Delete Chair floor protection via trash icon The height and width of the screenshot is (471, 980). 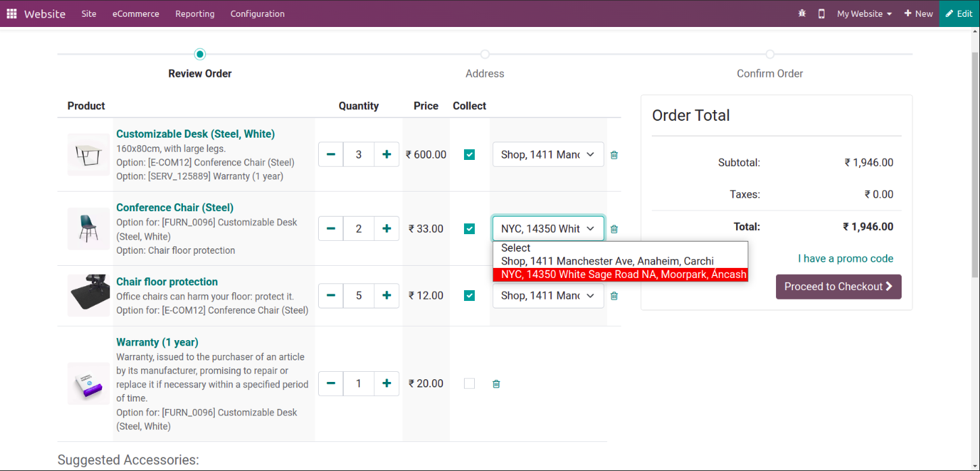click(614, 296)
